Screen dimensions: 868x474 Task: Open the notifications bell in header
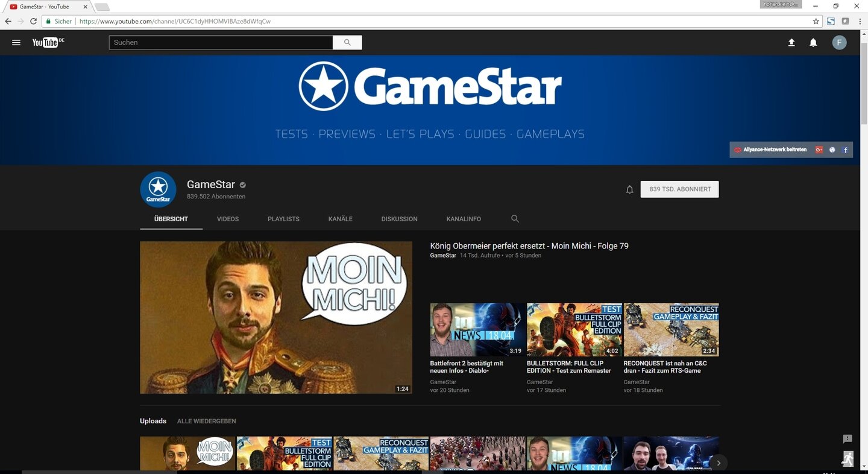click(813, 42)
